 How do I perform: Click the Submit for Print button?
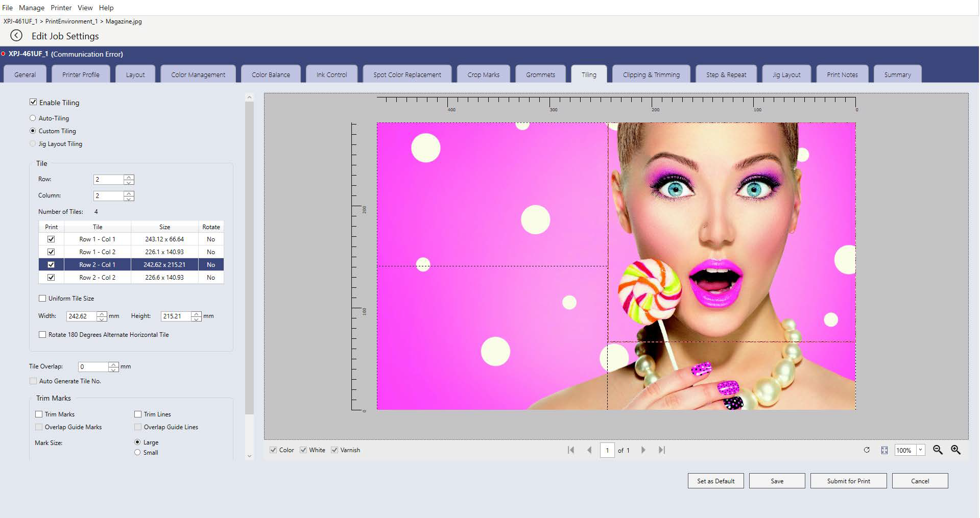coord(848,480)
